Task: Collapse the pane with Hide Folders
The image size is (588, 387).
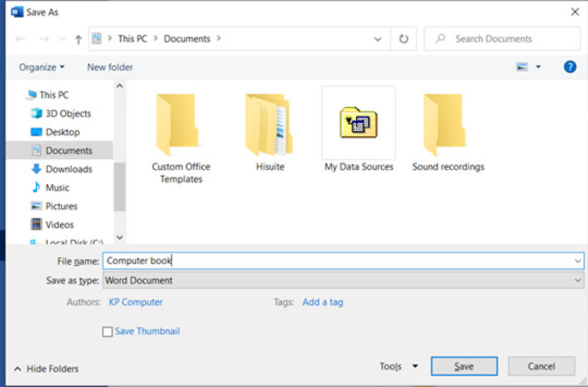Action: [46, 369]
